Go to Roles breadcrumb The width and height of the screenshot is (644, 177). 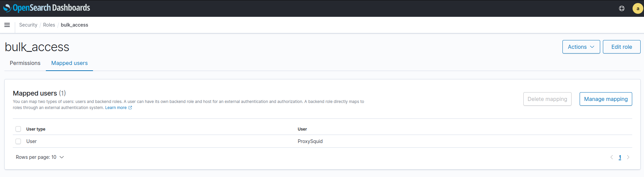pos(49,25)
